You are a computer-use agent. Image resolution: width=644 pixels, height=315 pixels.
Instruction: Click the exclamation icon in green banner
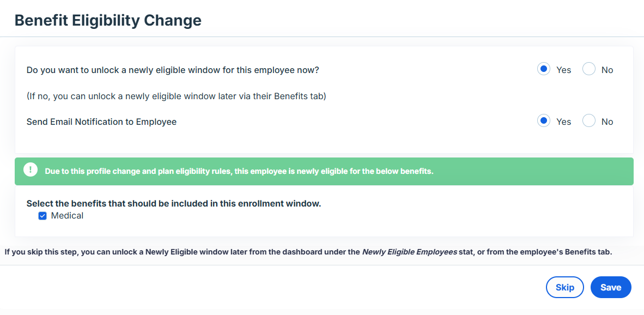coord(31,169)
